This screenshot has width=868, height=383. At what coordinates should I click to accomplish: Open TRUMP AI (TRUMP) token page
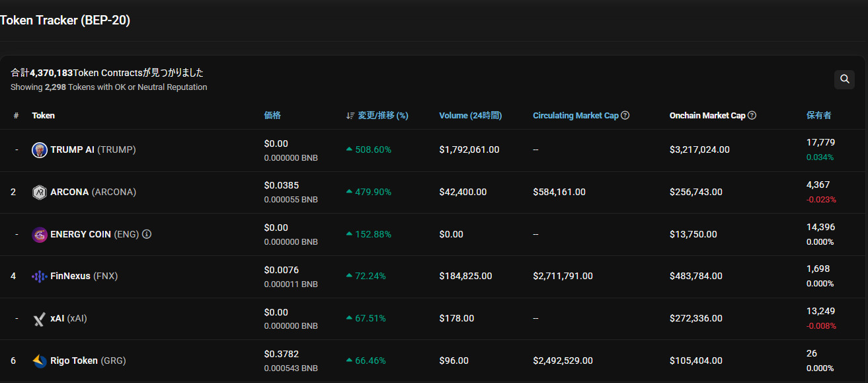pos(93,150)
